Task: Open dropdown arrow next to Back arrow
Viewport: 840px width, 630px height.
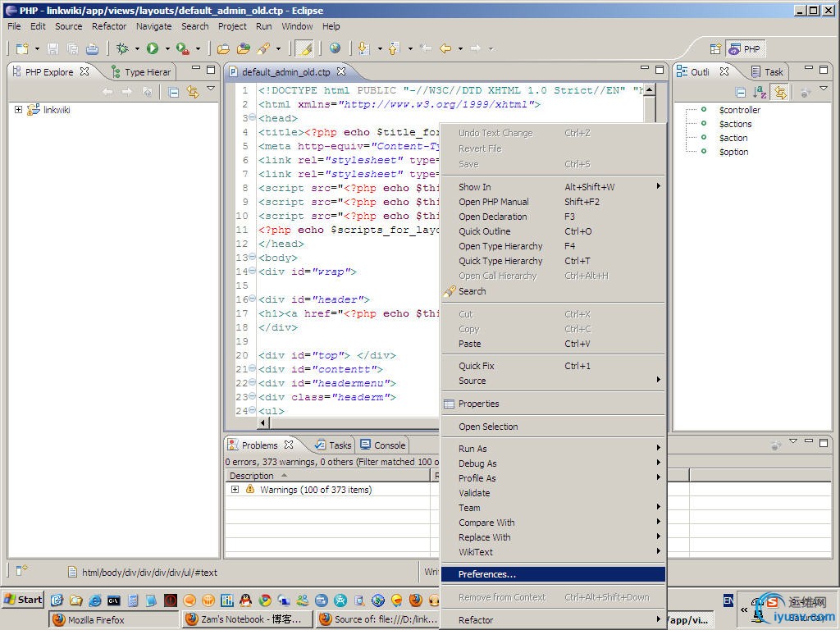Action: coord(460,48)
